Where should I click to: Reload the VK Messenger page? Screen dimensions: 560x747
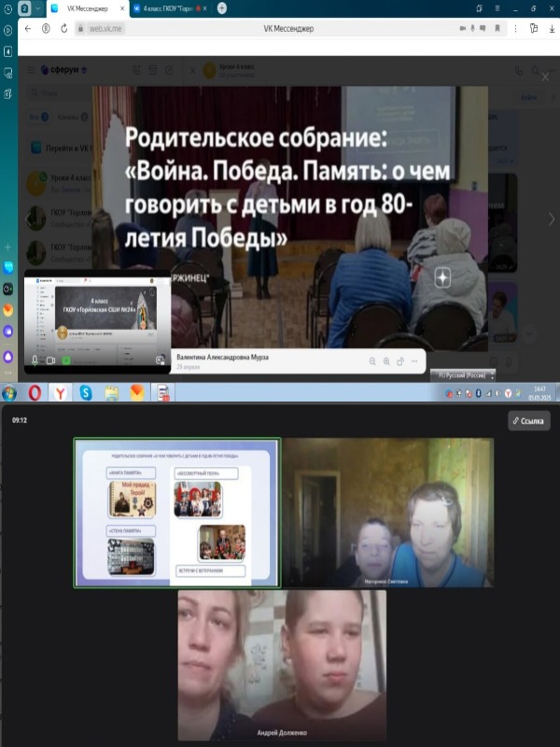coord(63,29)
